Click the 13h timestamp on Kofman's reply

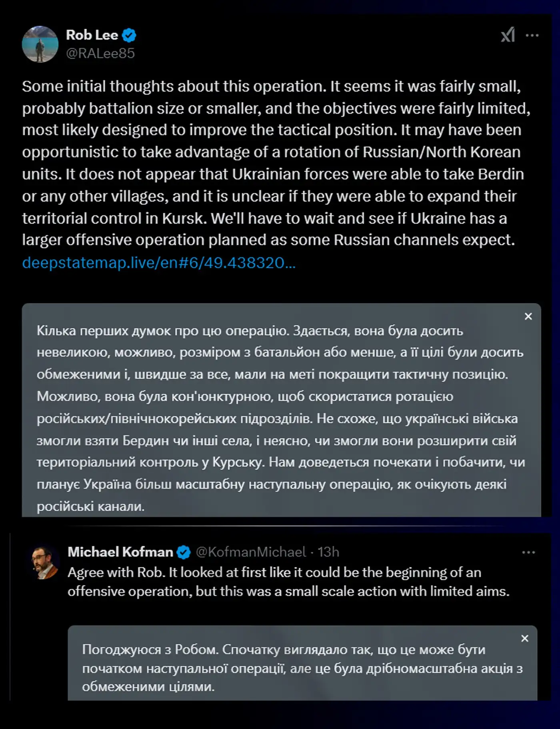click(x=328, y=552)
